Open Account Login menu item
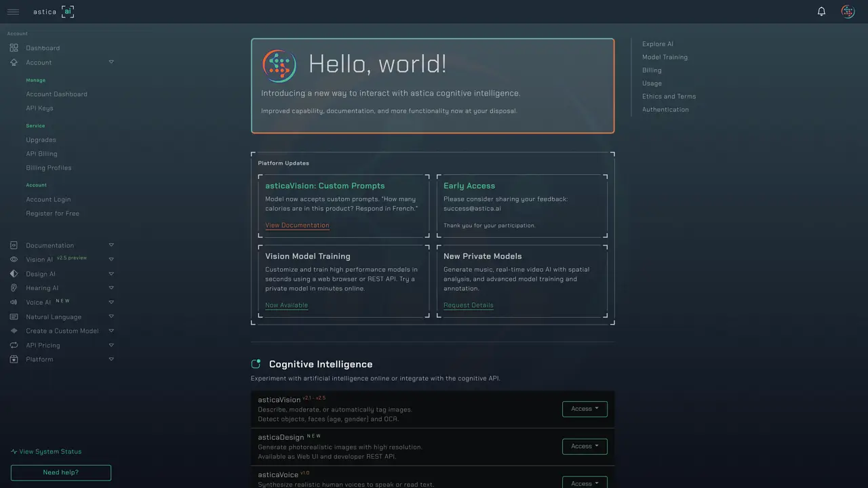 click(x=48, y=199)
